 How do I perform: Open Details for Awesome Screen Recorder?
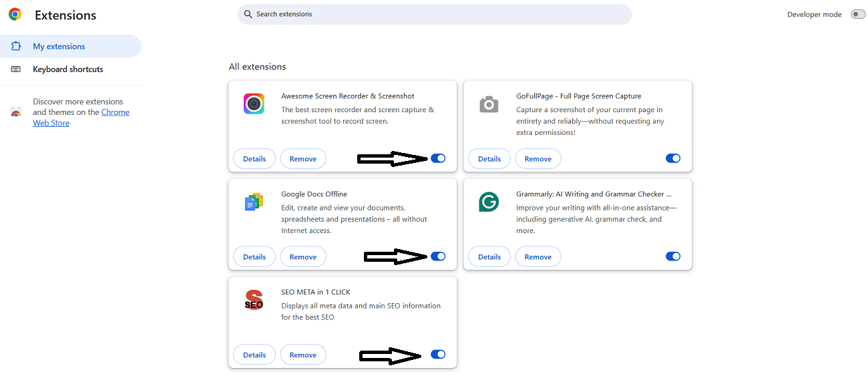click(254, 159)
